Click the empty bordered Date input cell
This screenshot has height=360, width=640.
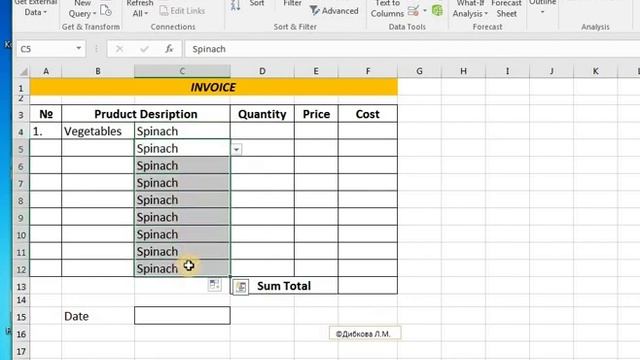pos(182,316)
